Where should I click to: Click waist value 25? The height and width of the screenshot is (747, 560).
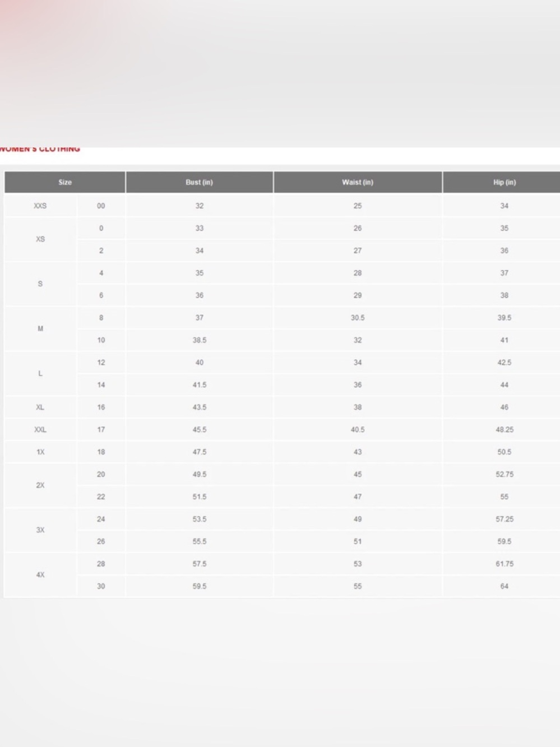tap(358, 206)
